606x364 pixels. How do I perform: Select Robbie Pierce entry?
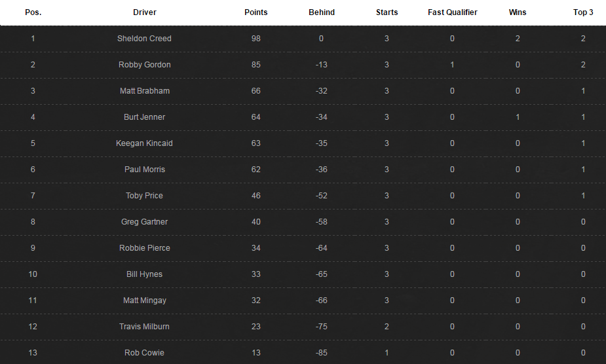pyautogui.click(x=145, y=248)
